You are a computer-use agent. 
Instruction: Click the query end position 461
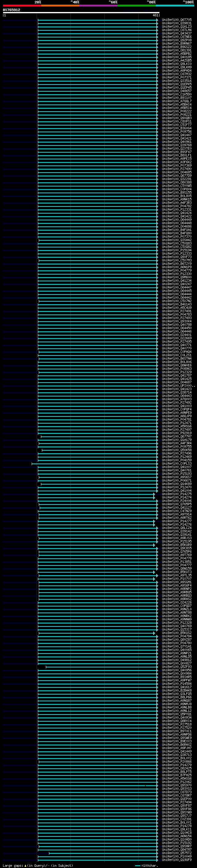pyautogui.click(x=155, y=15)
